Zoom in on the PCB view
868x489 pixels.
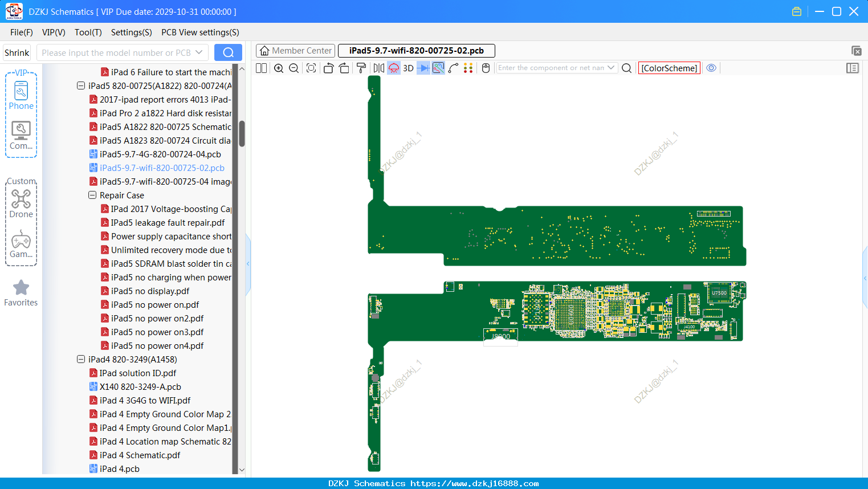pyautogui.click(x=279, y=68)
